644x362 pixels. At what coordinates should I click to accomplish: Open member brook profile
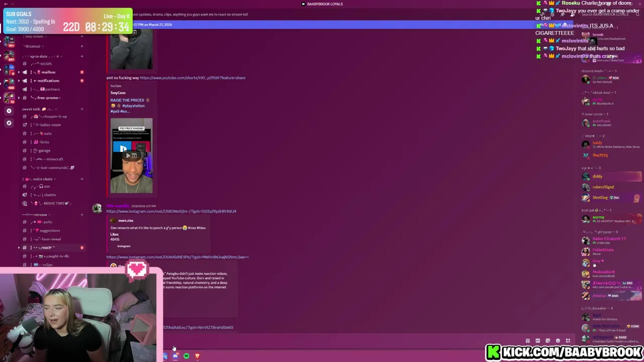[x=611, y=36]
